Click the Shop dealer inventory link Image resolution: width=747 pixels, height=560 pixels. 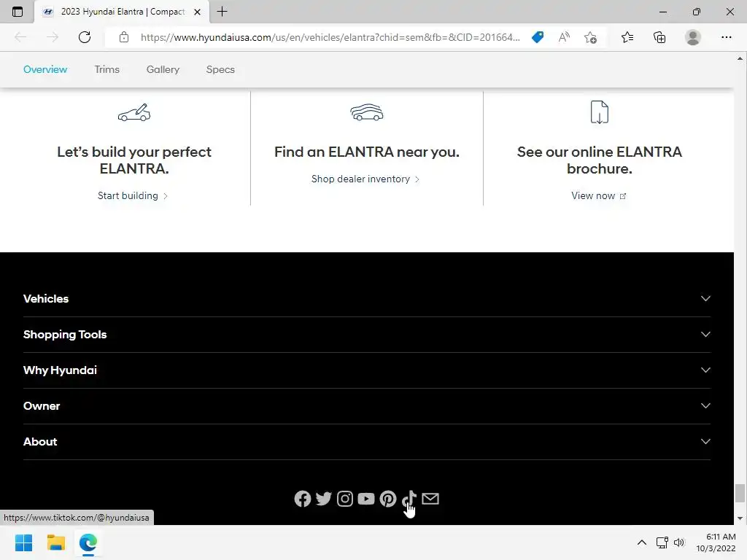pyautogui.click(x=365, y=179)
